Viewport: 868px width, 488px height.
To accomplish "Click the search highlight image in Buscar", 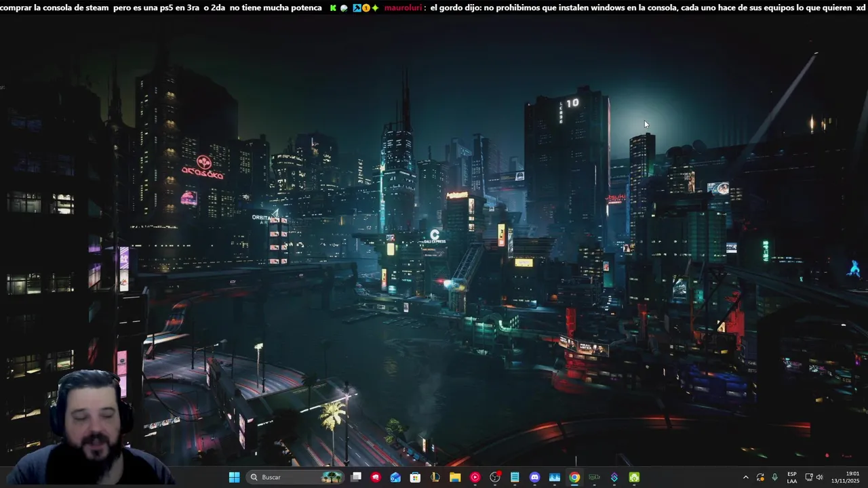I will [x=332, y=477].
